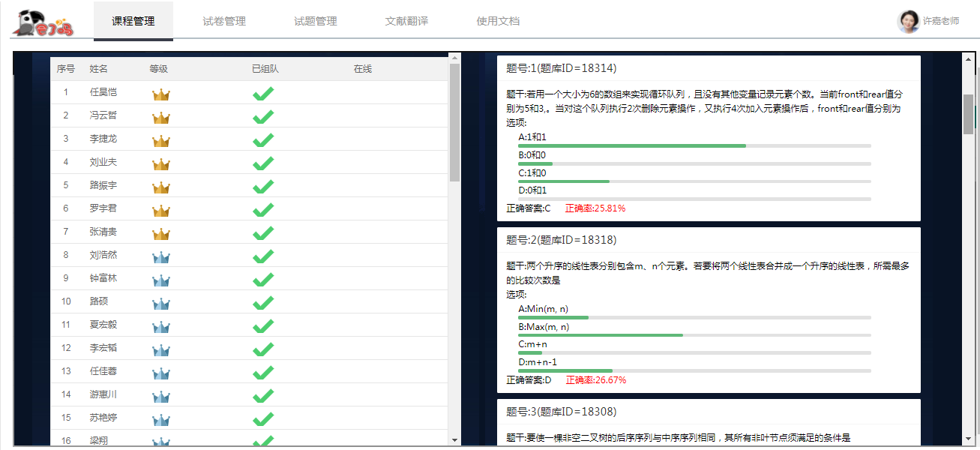Click the 姓名 column header
980x450 pixels.
[x=99, y=69]
